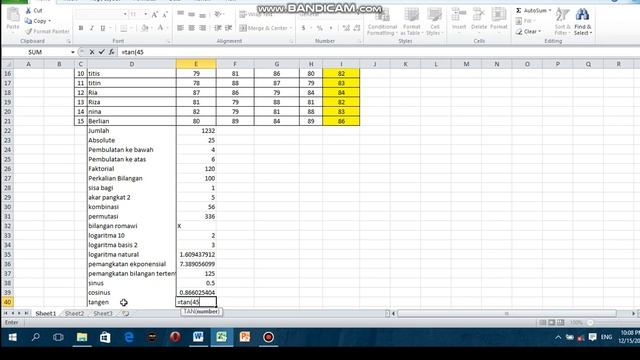Click the Insert Worksheet tab icon

click(125, 313)
